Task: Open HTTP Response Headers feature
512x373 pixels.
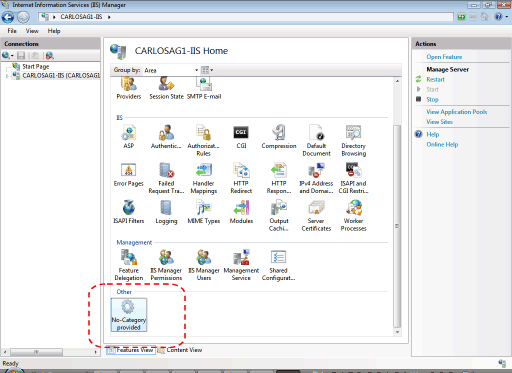Action: (279, 178)
